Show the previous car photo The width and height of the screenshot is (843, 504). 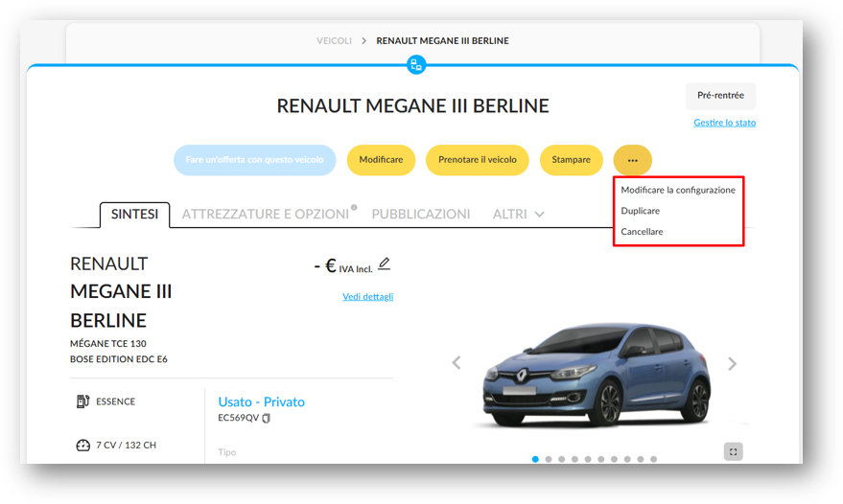pos(457,363)
